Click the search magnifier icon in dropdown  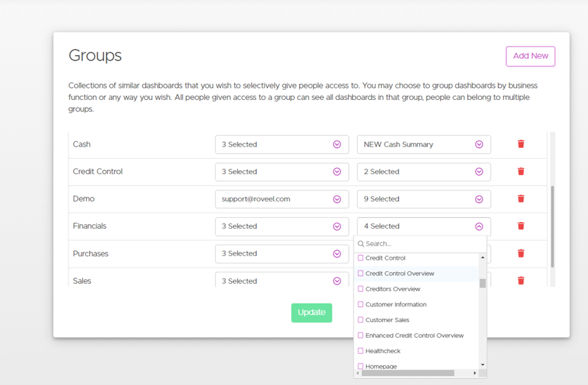361,244
